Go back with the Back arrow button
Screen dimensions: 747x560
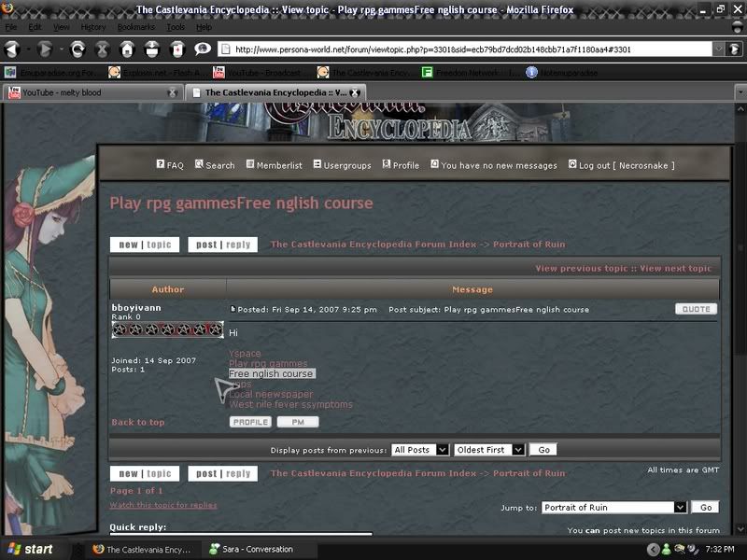point(12,49)
